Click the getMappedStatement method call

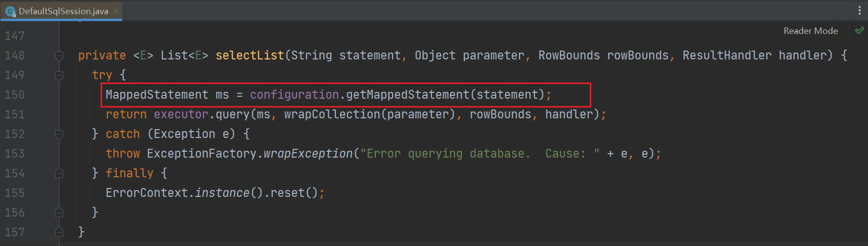[407, 95]
